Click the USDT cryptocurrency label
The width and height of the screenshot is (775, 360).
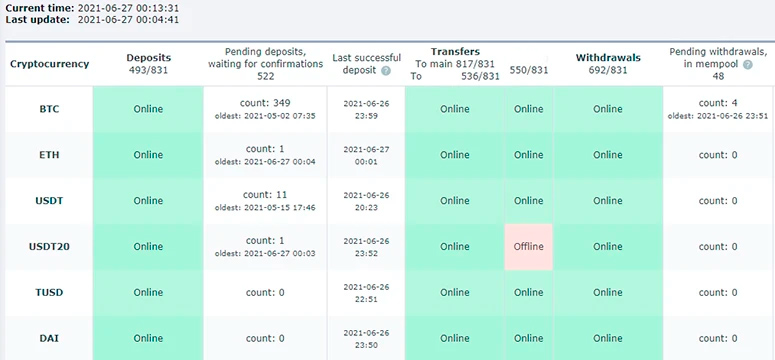(49, 201)
